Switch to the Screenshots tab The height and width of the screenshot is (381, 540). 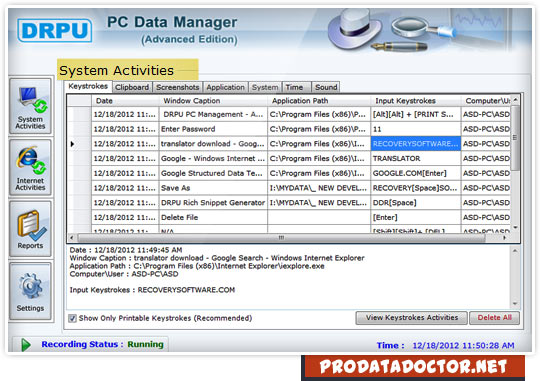pos(178,87)
